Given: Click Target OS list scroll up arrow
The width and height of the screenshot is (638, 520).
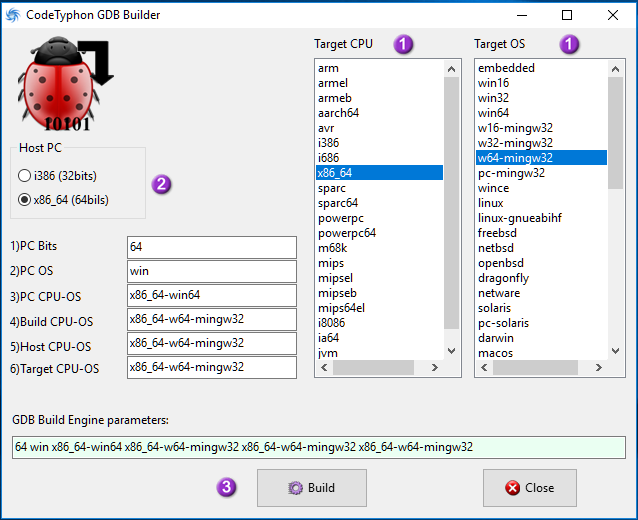Looking at the screenshot, I should point(616,69).
